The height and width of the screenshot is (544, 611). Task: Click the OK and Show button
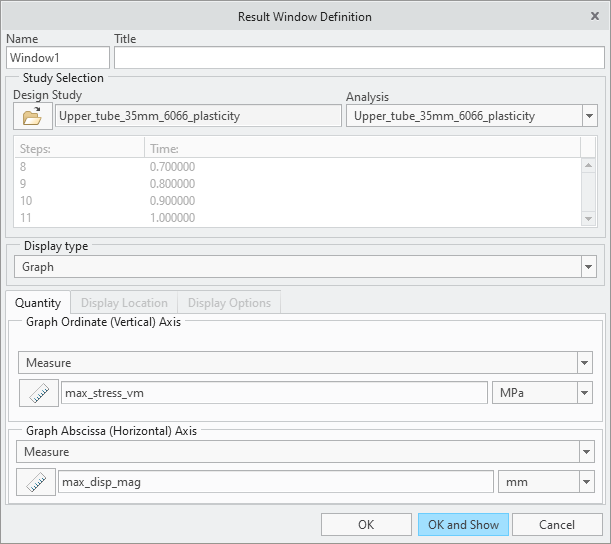463,524
